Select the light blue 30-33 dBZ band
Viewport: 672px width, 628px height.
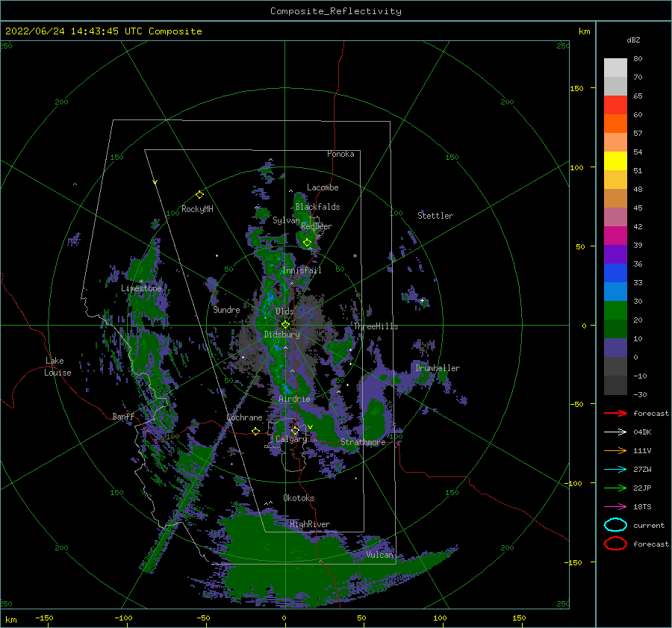coord(615,291)
